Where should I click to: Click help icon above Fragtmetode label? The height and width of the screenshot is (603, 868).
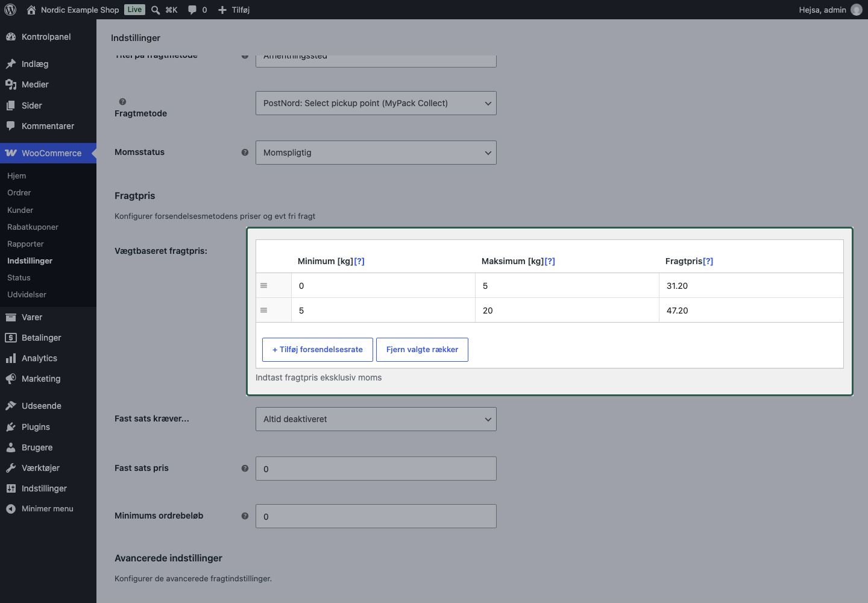click(x=122, y=102)
